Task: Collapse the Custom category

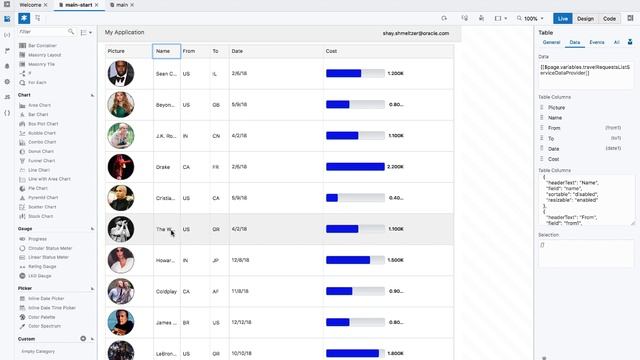Action: click(93, 339)
